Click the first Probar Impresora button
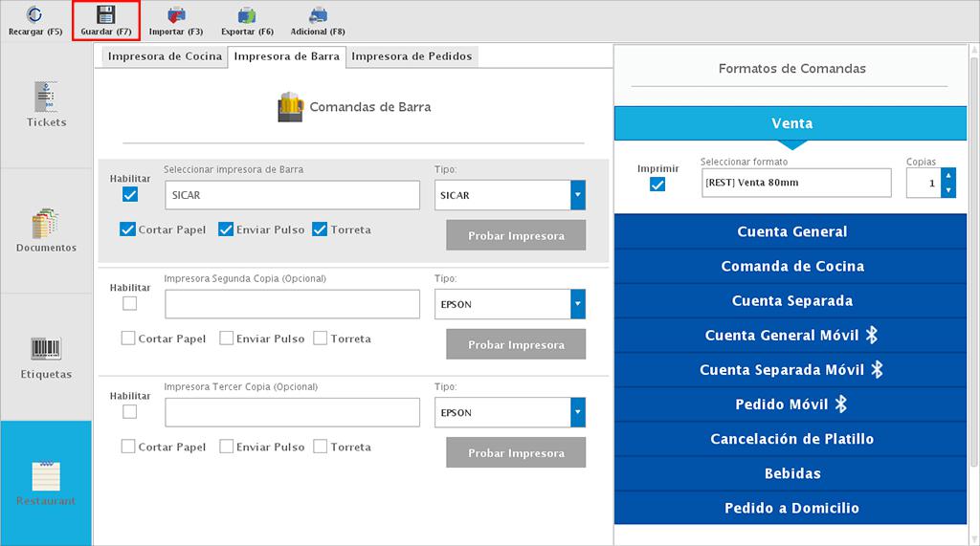Image resolution: width=980 pixels, height=546 pixels. [516, 235]
